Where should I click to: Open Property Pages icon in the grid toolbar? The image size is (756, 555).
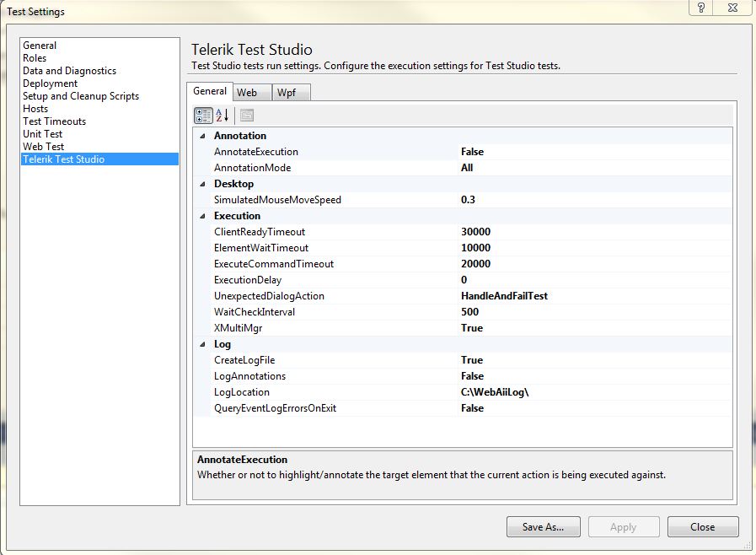tap(246, 116)
